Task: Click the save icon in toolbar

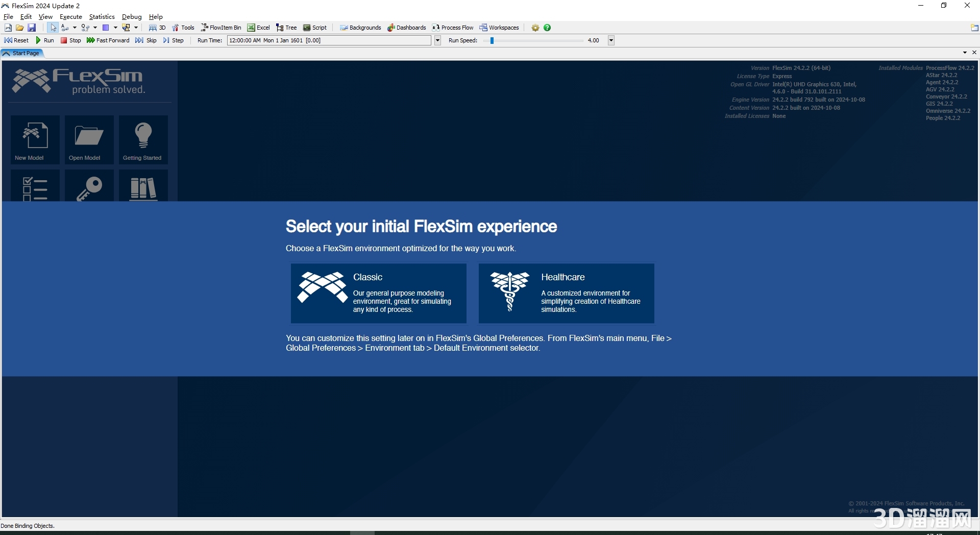Action: 32,28
